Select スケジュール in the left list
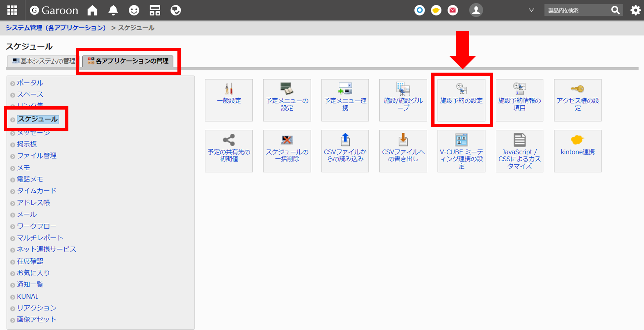This screenshot has height=330, width=644. [x=38, y=119]
